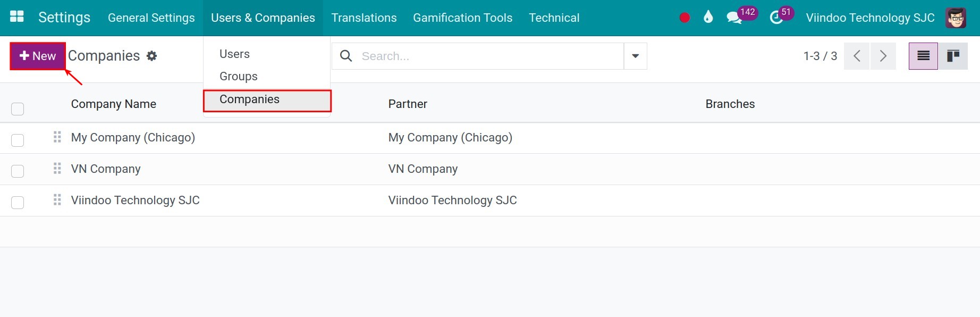Click the Companies breadcrumb title
The width and height of the screenshot is (980, 317).
pos(104,56)
